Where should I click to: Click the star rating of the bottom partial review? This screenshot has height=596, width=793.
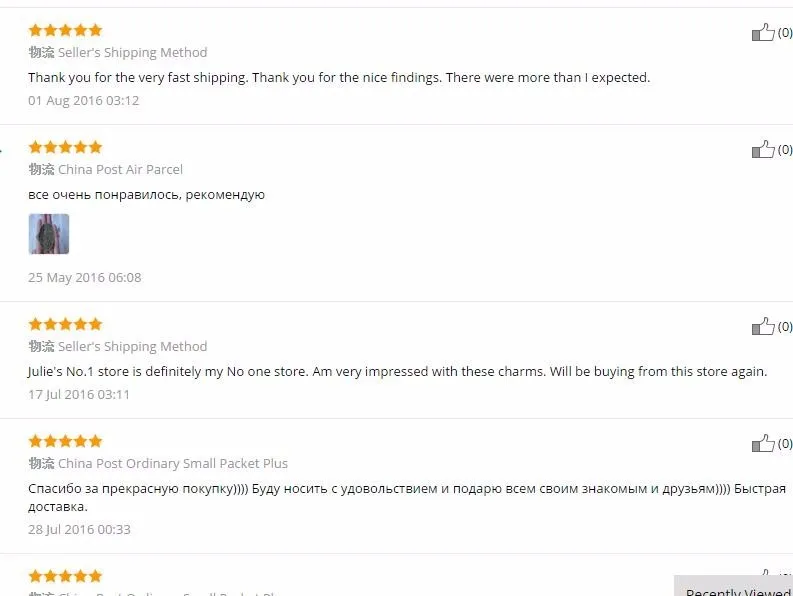click(x=65, y=576)
